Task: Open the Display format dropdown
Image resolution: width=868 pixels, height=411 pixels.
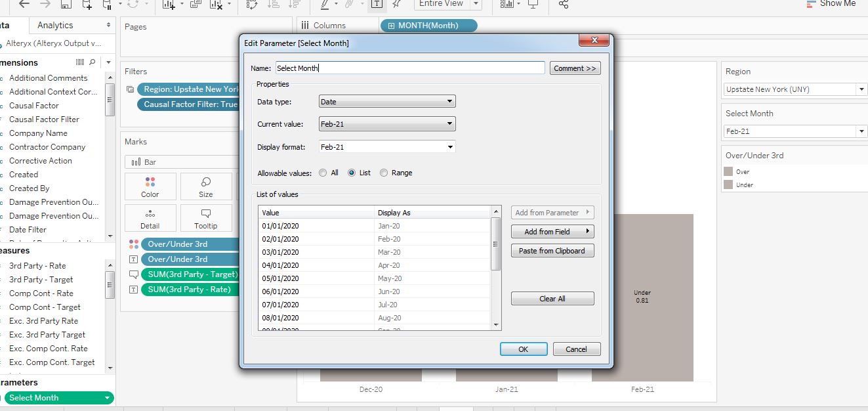Action: 387,147
